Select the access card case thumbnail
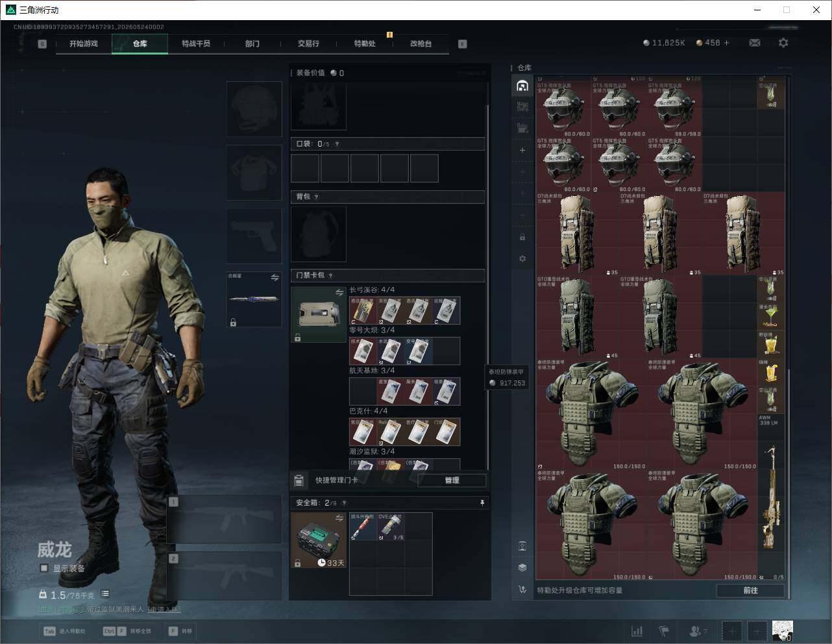 point(319,315)
